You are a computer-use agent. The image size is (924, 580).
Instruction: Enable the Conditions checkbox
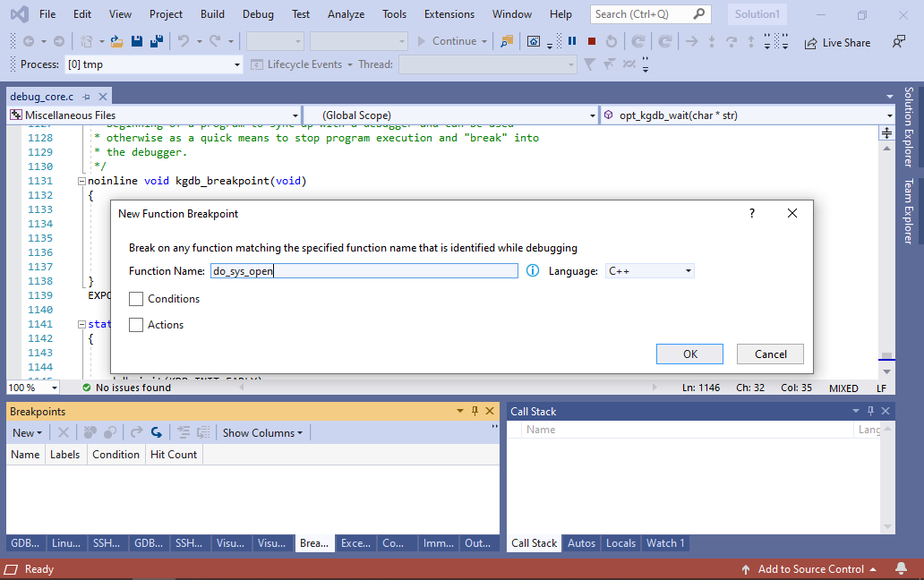point(136,299)
